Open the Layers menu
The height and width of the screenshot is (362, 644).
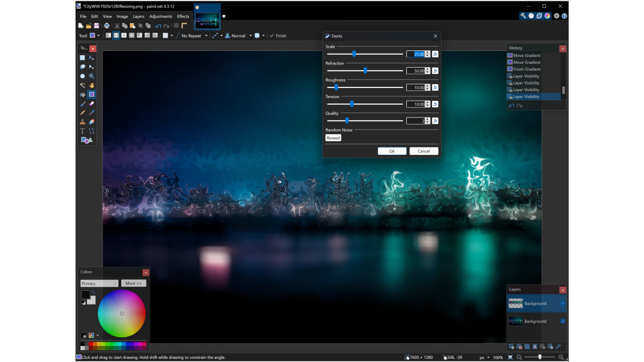tap(138, 16)
